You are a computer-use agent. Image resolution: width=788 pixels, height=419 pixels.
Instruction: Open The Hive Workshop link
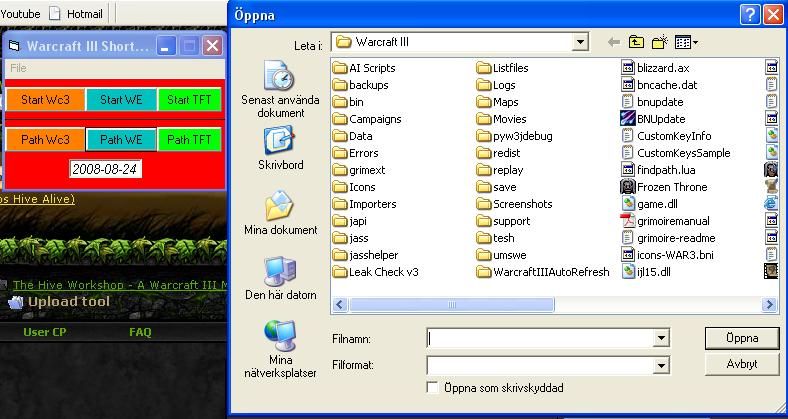[x=120, y=285]
